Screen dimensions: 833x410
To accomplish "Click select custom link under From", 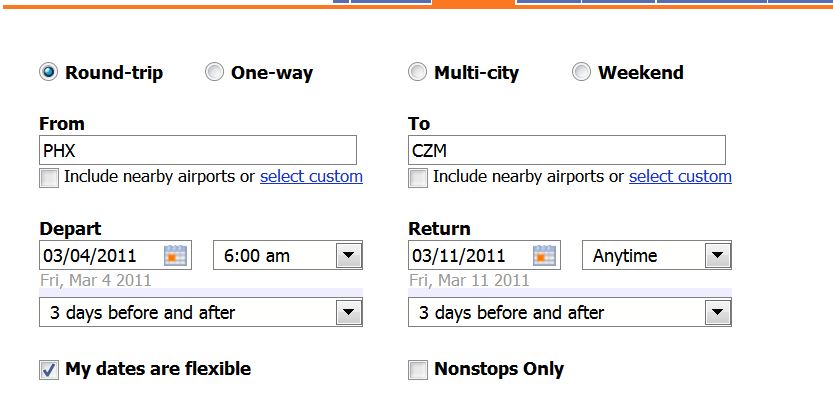I will tap(311, 177).
